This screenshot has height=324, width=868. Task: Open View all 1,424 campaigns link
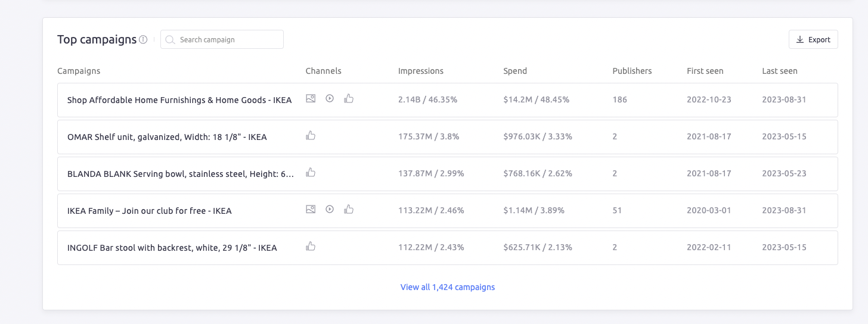coord(447,287)
